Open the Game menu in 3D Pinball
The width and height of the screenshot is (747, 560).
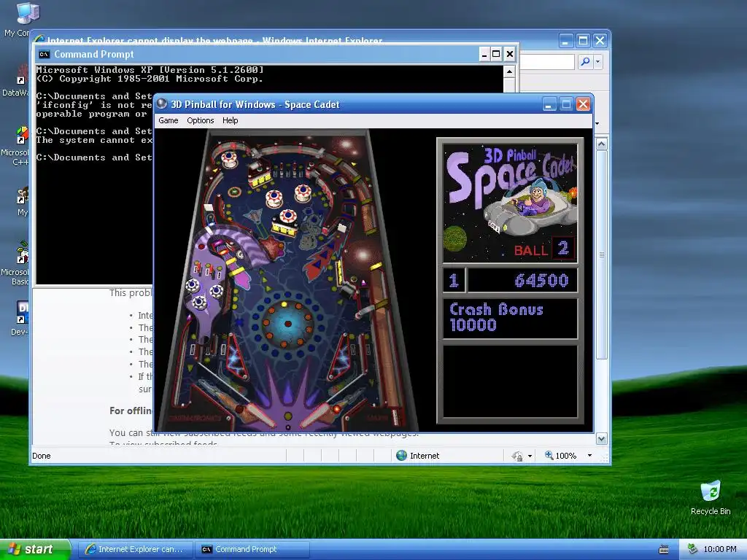169,120
